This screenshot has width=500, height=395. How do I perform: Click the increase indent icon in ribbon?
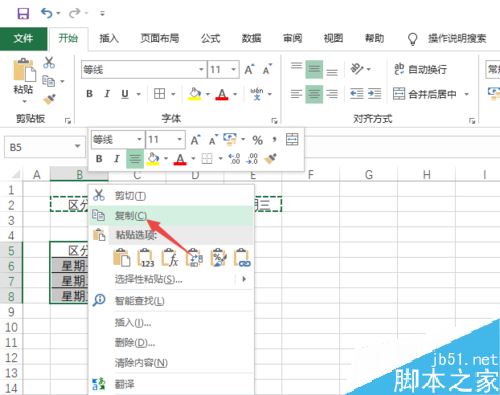coord(375,94)
